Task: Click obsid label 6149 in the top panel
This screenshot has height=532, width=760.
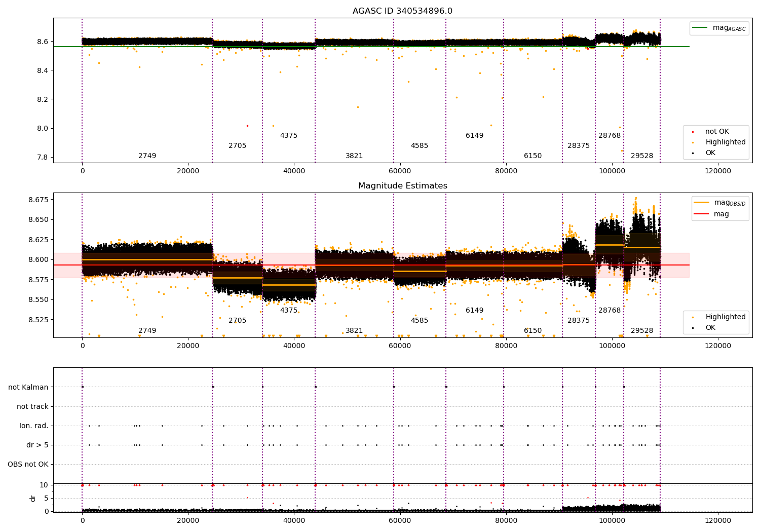Action: [x=475, y=136]
